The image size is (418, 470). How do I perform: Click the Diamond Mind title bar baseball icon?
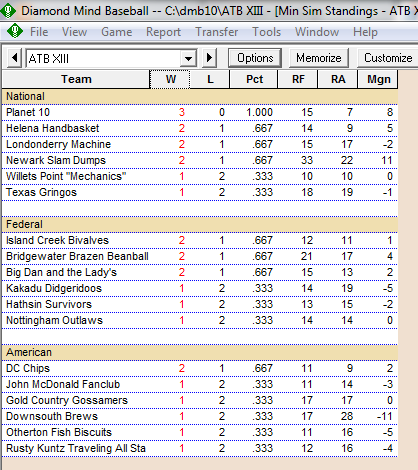(8, 11)
